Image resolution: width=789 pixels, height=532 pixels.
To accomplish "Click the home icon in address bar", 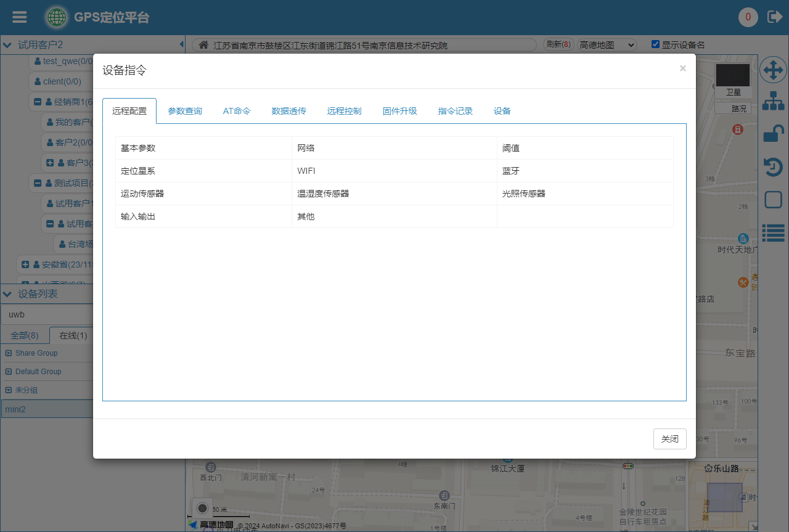I will pyautogui.click(x=203, y=45).
